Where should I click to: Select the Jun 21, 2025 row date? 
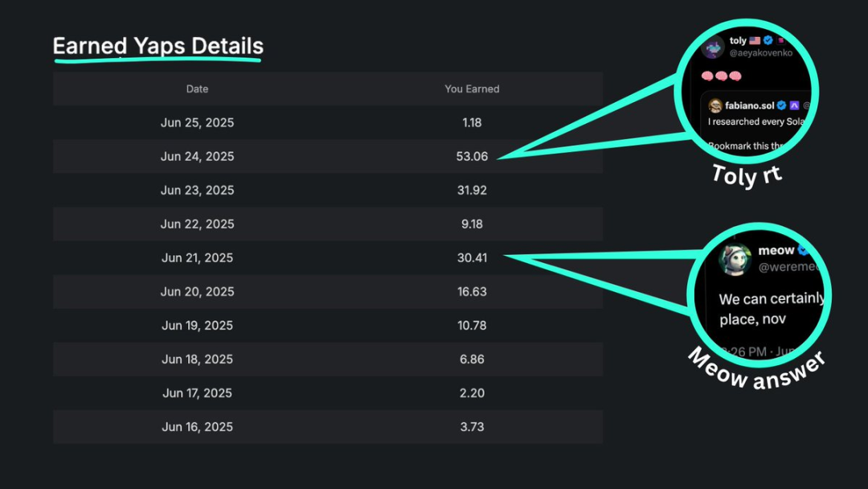[197, 258]
